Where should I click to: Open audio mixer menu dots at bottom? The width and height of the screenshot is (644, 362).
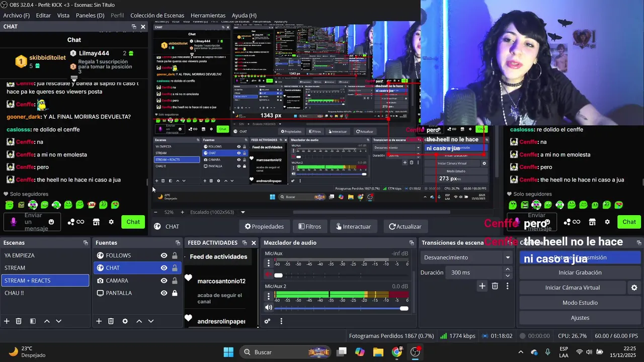click(x=281, y=321)
